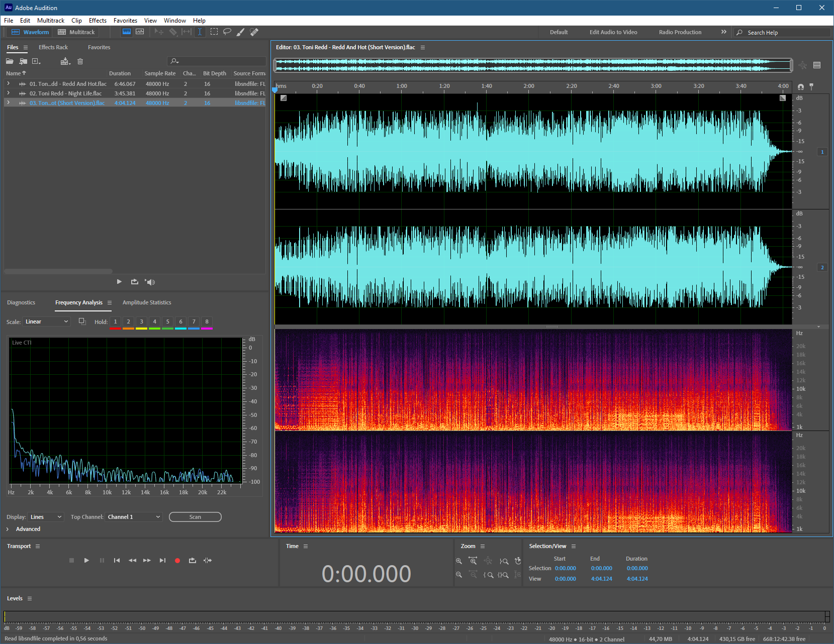Open the Scale Linear dropdown

pyautogui.click(x=47, y=321)
